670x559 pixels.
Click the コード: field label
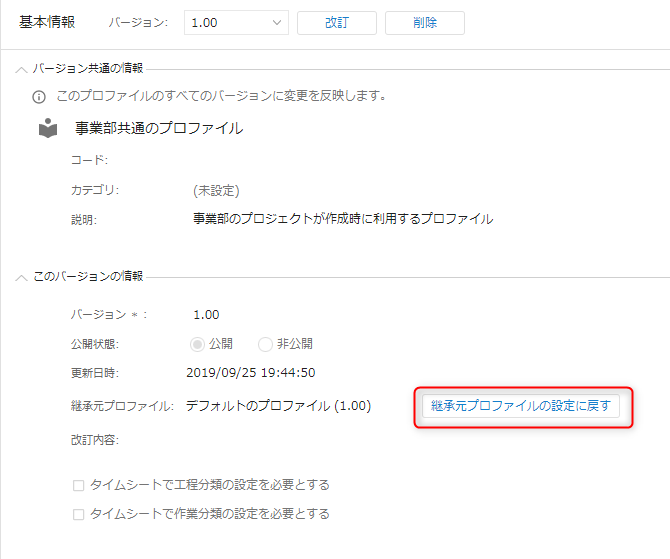[89, 160]
